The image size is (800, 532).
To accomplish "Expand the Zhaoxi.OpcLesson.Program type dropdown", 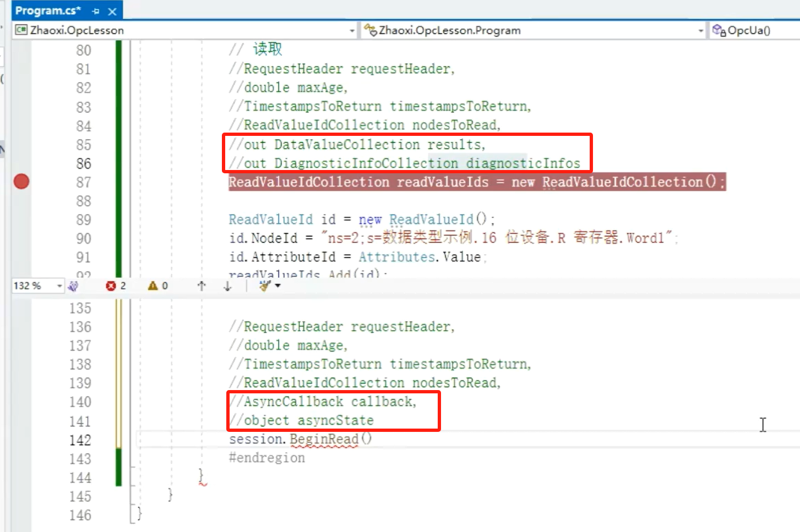I will click(700, 31).
